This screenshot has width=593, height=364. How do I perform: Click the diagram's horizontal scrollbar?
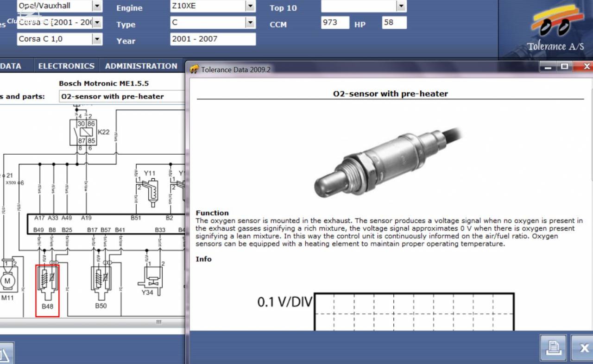click(x=93, y=322)
